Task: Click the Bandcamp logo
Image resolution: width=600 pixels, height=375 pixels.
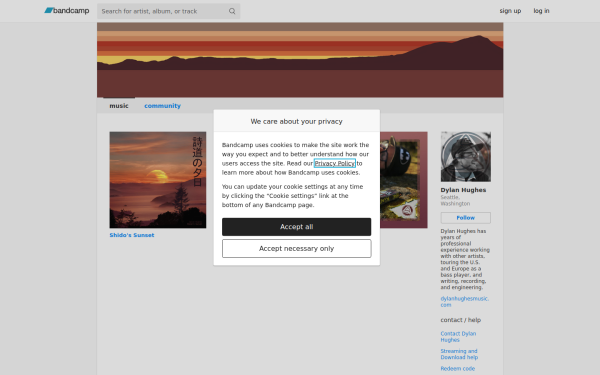Action: click(x=67, y=11)
